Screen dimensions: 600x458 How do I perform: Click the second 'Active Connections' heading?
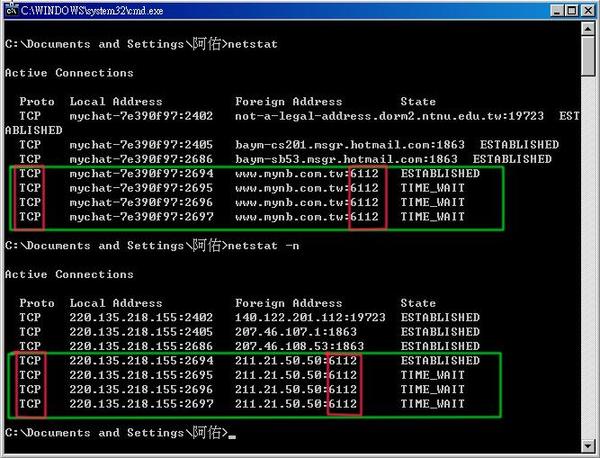[69, 274]
